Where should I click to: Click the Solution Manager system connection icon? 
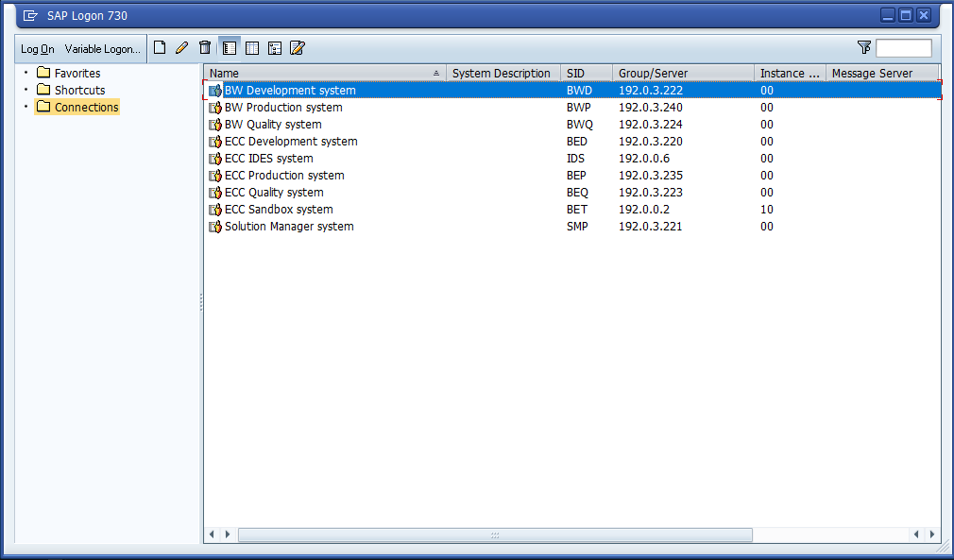[x=215, y=227]
